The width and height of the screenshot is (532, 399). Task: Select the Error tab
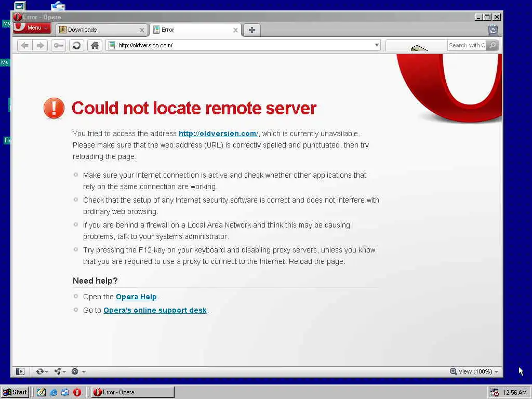pos(195,30)
